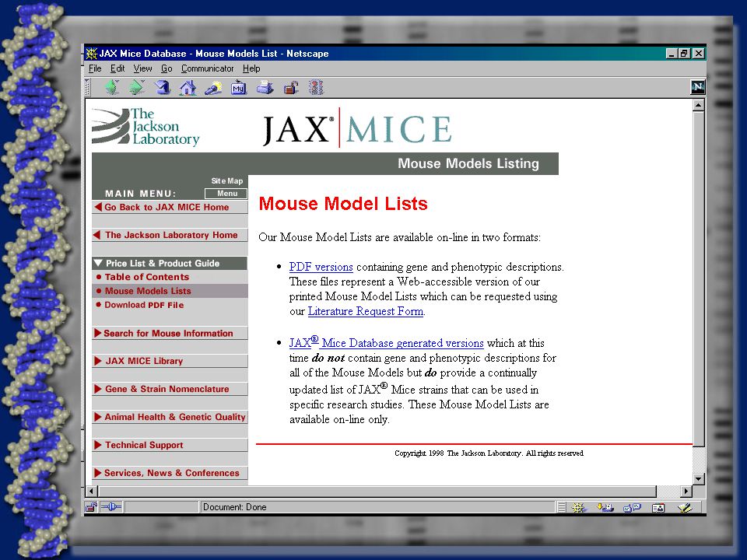Click horizontal scrollbar right arrow
The image size is (747, 560).
(x=686, y=491)
